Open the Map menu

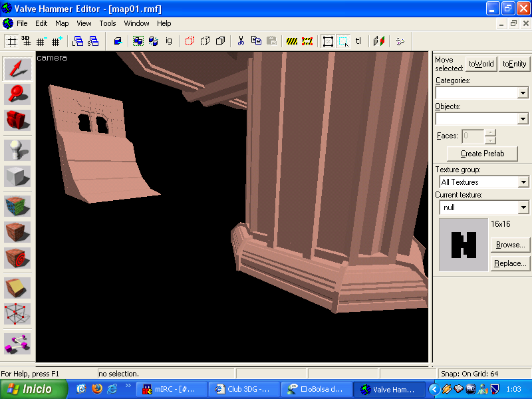coord(62,23)
